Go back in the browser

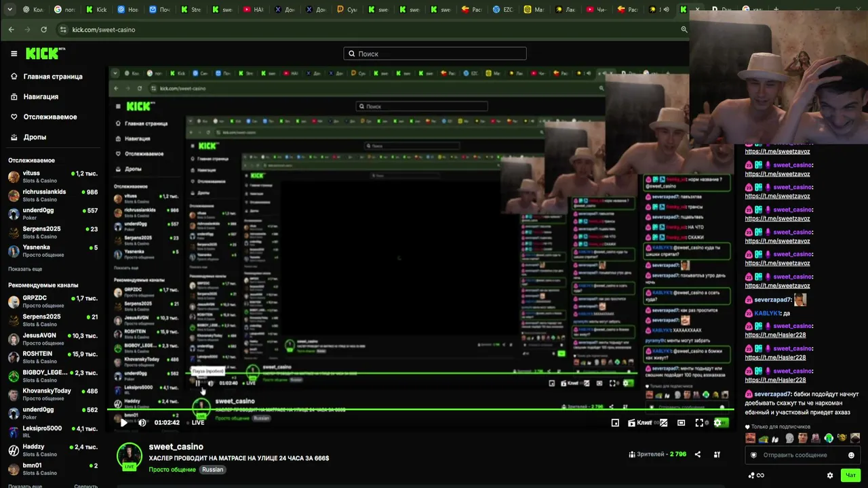[11, 29]
